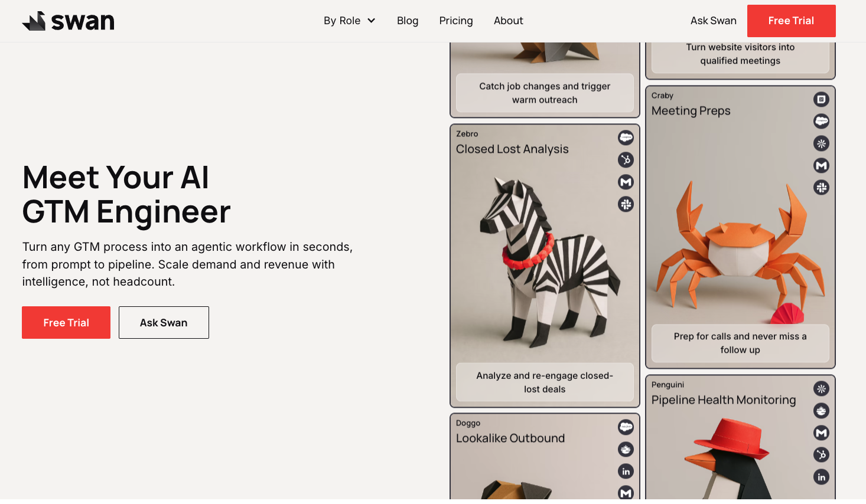866x504 pixels.
Task: Open the Blog nav item
Action: tap(408, 21)
